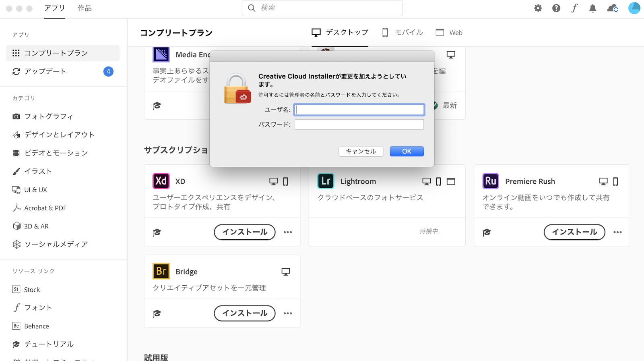Cancel the Creative Cloud Installer dialog

click(361, 151)
